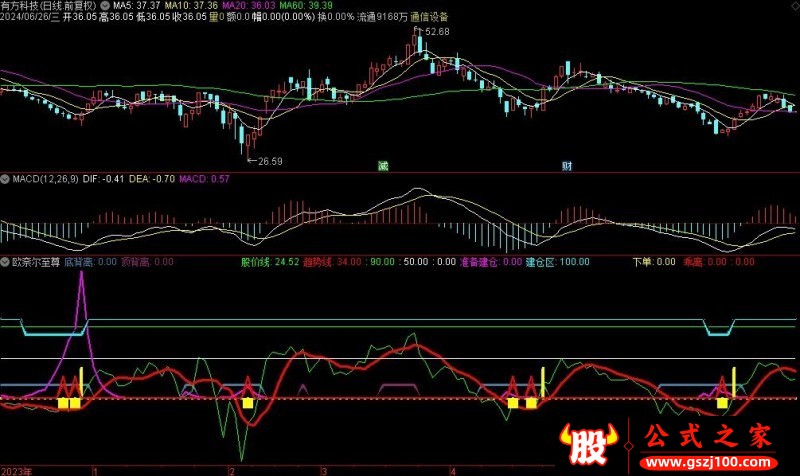
Task: Click the 股价线: 24.52 label
Action: (270, 262)
